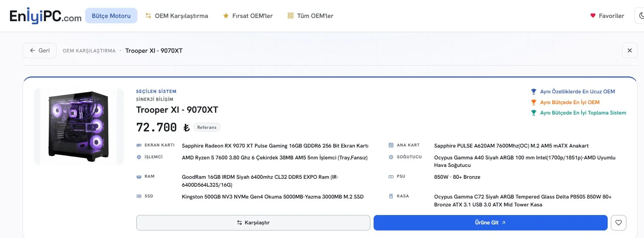The image size is (644, 238).
Task: Open the Favoriler page
Action: pyautogui.click(x=607, y=16)
